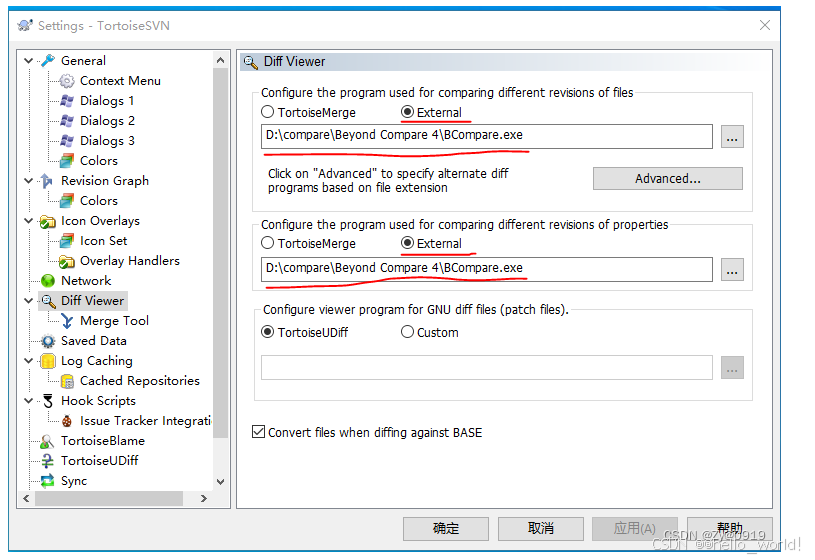Click the TortoiseBlame icon
Screen dimensions: 815x560
coord(48,441)
